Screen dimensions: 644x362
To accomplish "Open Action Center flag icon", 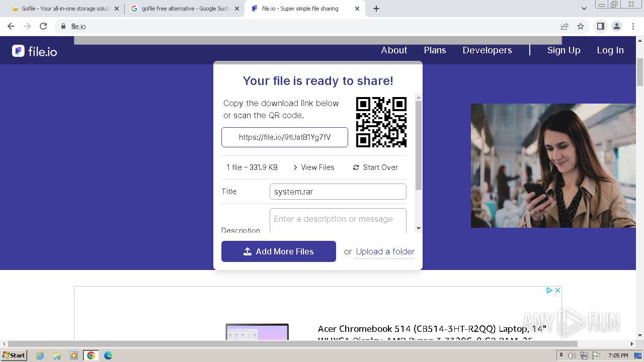I will (596, 355).
